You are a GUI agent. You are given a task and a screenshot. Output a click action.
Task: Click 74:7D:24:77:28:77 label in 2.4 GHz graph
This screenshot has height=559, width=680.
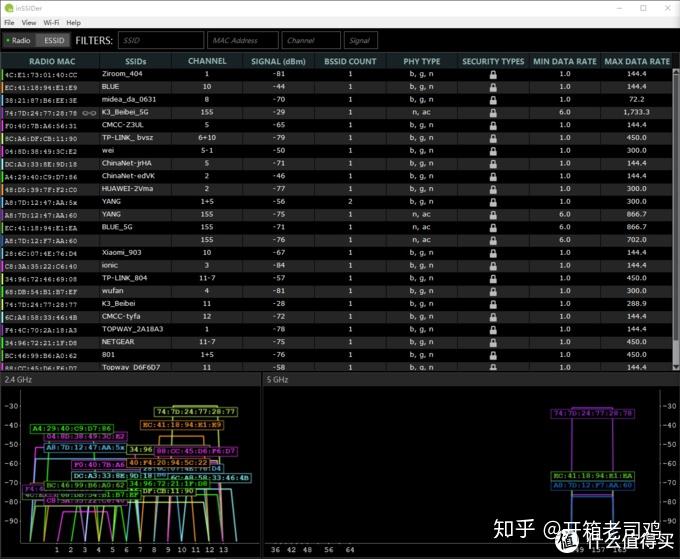196,412
